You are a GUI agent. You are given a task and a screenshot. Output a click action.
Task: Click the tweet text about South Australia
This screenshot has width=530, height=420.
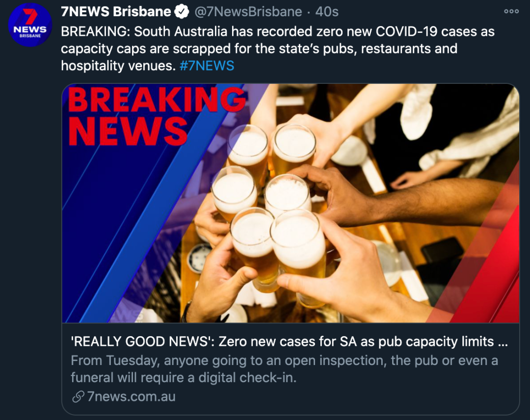tap(277, 48)
